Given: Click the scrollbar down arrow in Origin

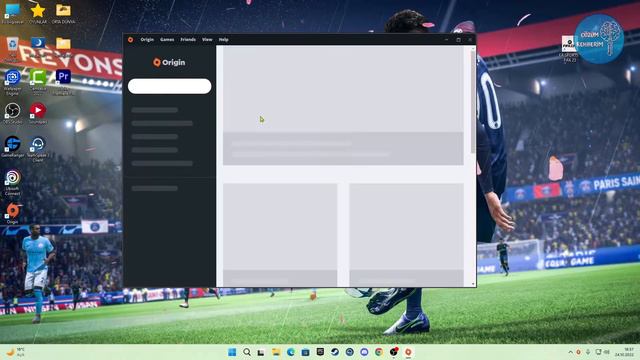Looking at the screenshot, I should (473, 284).
